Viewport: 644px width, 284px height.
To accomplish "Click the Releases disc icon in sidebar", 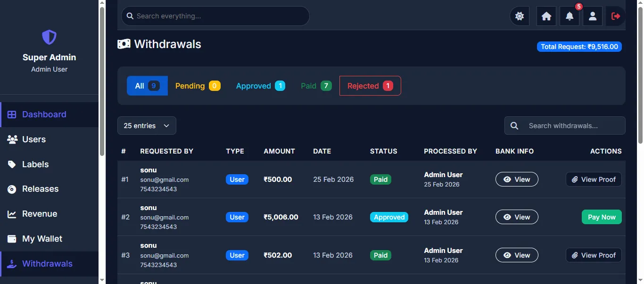I will point(12,189).
